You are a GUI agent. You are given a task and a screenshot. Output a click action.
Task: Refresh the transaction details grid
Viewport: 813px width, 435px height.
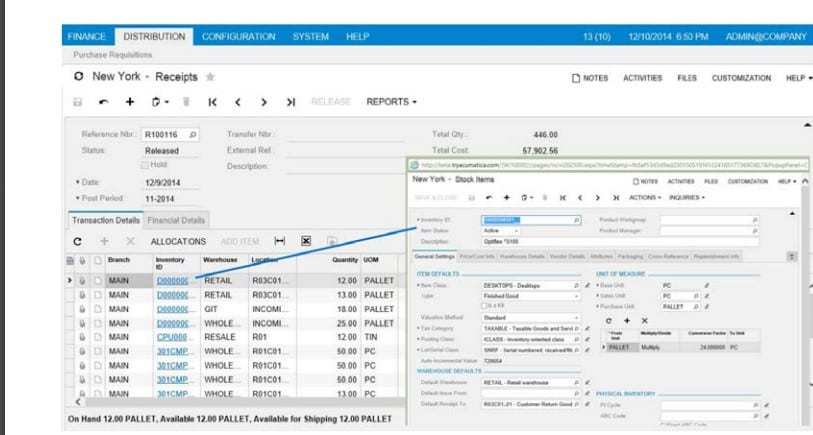[x=78, y=241]
